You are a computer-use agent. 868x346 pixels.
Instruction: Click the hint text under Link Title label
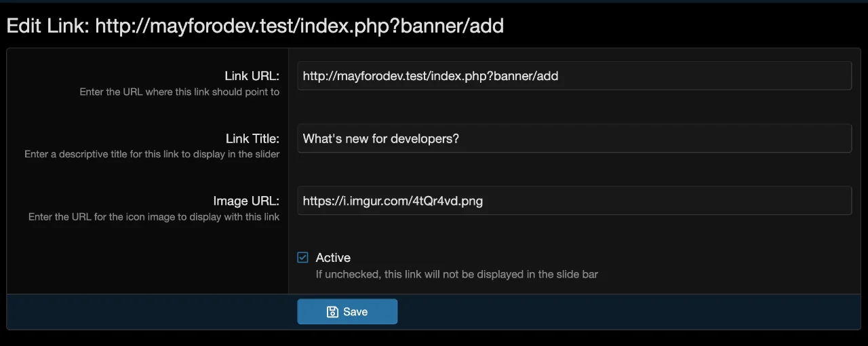point(152,154)
